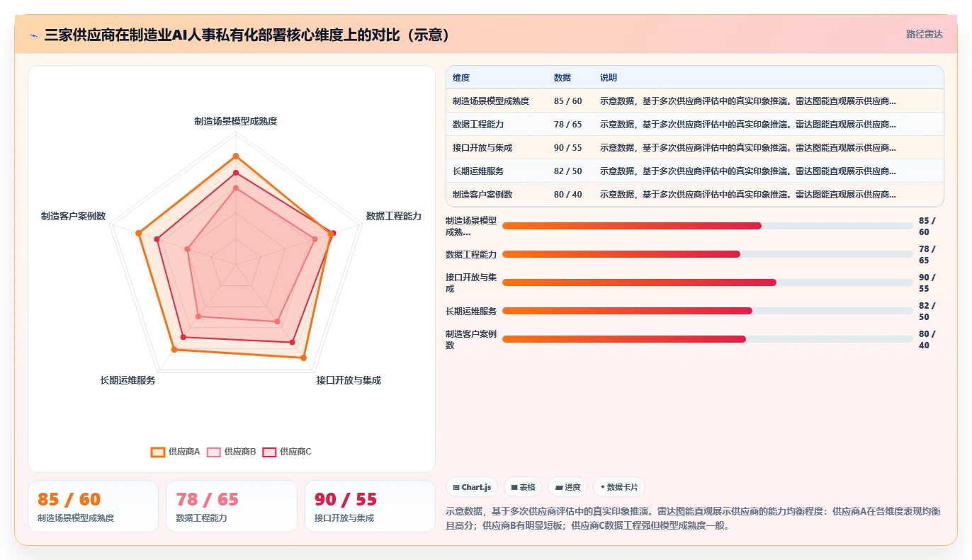Click the 90 / 55 table data cell

coord(568,148)
